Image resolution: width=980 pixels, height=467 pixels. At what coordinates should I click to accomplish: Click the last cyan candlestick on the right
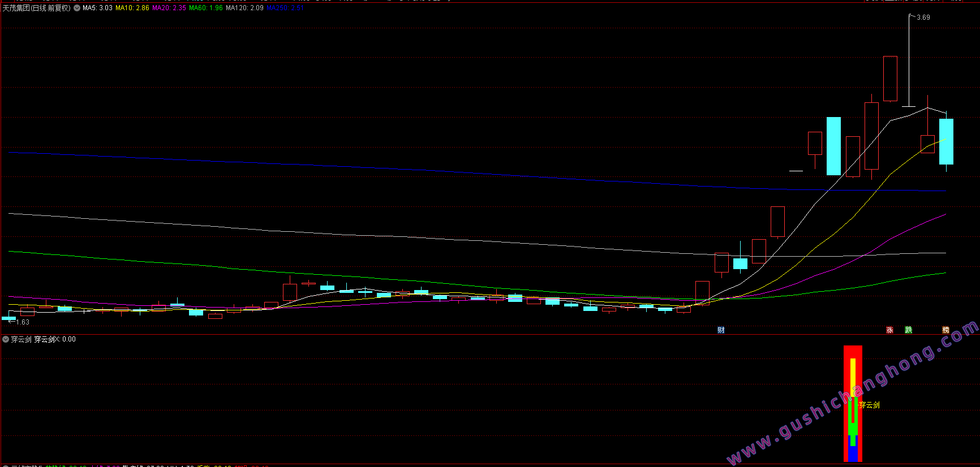click(x=946, y=141)
